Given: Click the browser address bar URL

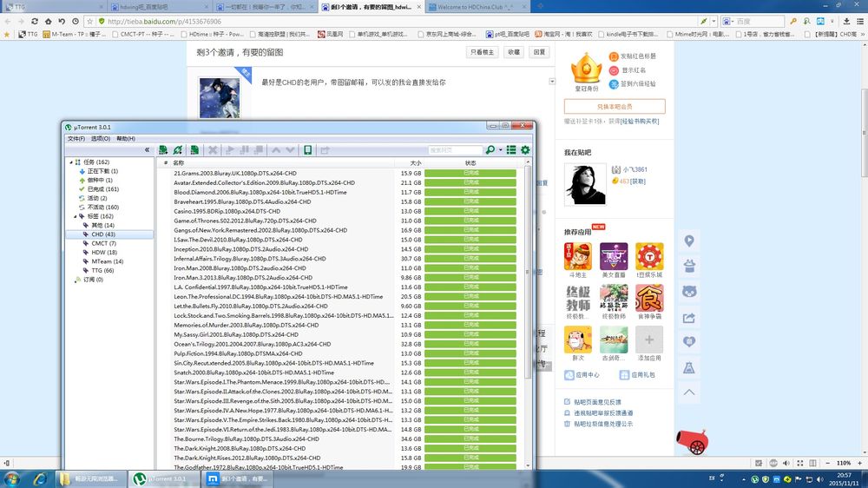Looking at the screenshot, I should 164,21.
